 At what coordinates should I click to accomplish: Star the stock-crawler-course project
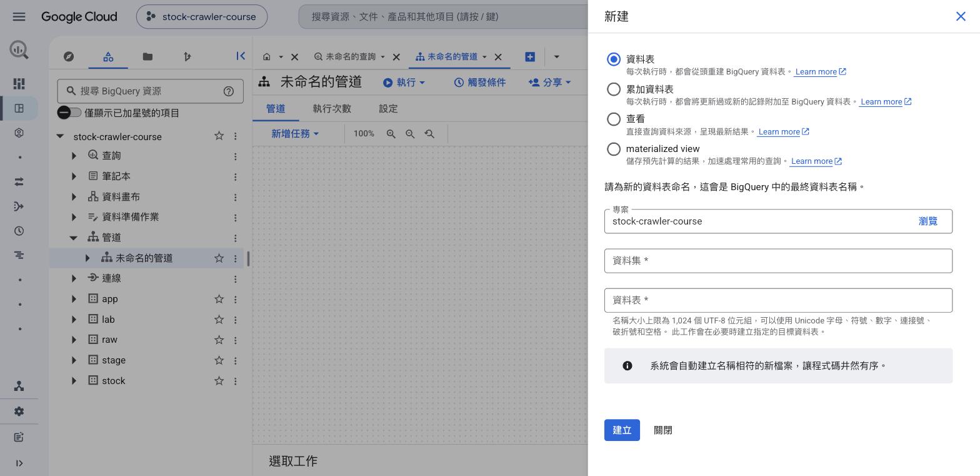point(219,136)
